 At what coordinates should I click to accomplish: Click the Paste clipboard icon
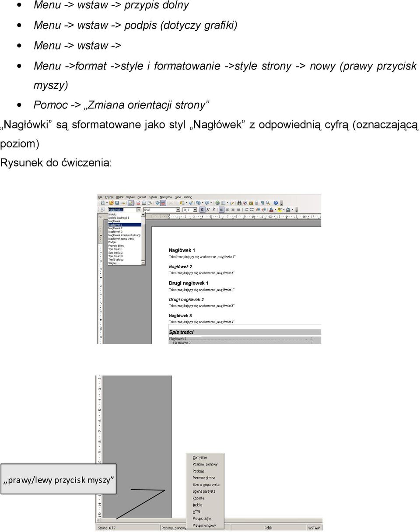[x=182, y=203]
